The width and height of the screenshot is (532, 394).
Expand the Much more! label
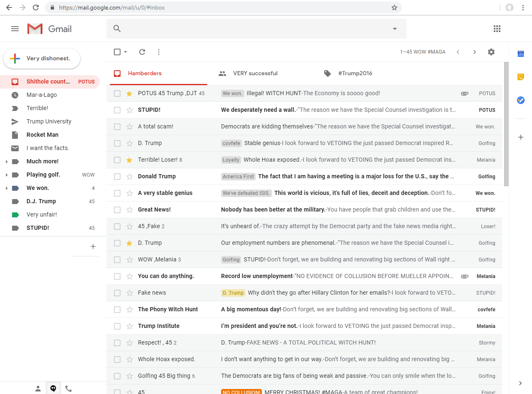6,162
